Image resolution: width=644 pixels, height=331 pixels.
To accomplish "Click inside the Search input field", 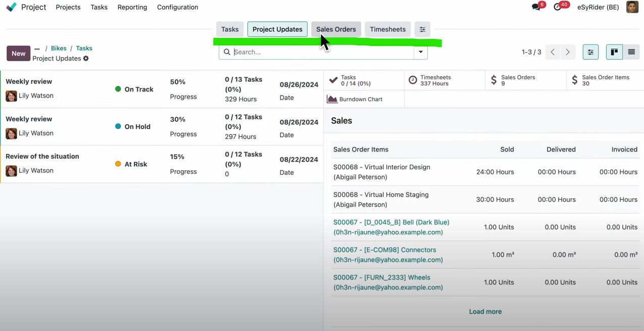I will [x=303, y=52].
